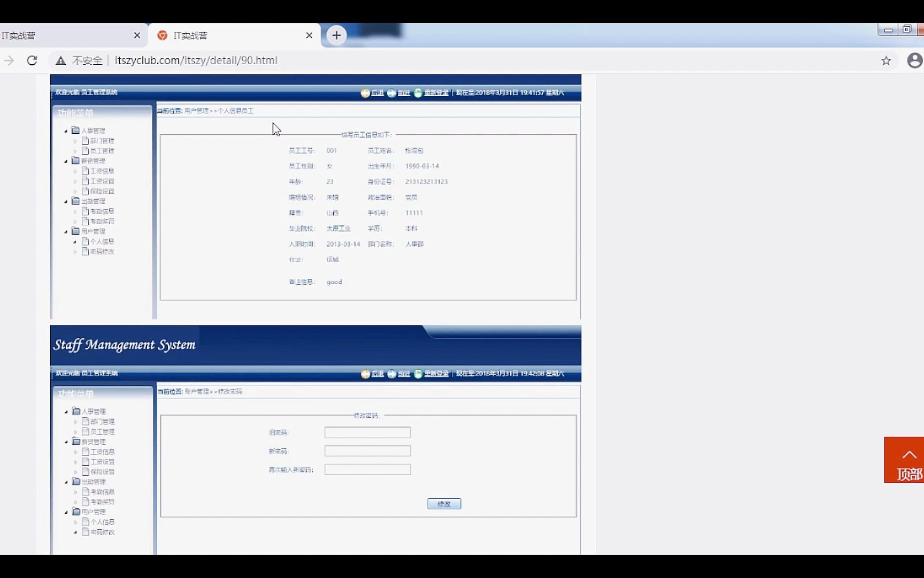Viewport: 924px width, 578px height.
Task: Click 重新登录 link on password change page
Action: [x=436, y=374]
